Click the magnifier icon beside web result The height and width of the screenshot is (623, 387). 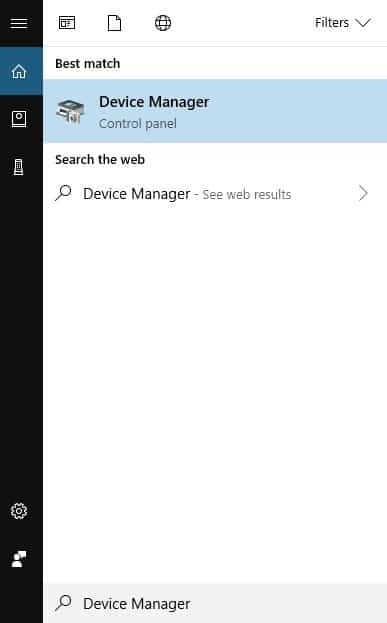[x=64, y=193]
